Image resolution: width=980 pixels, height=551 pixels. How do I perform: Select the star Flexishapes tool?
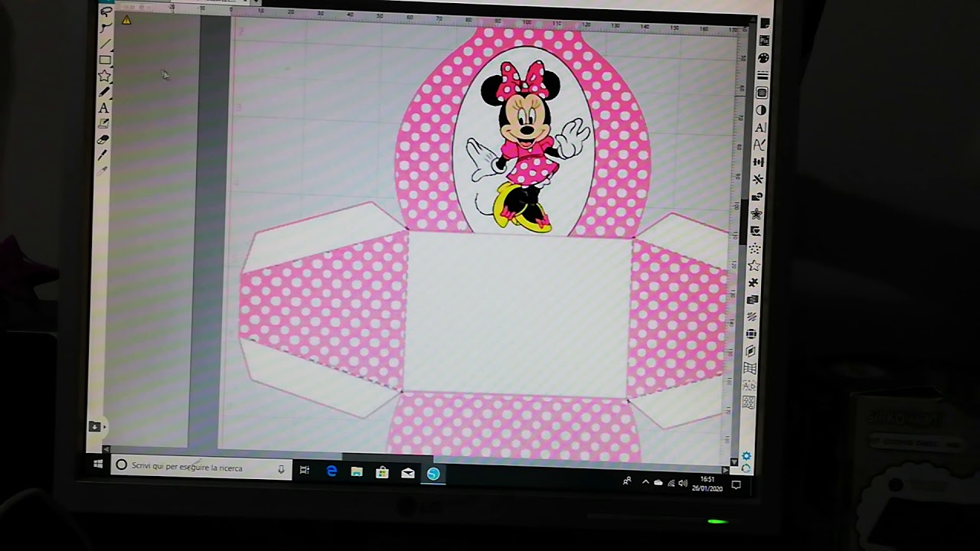pyautogui.click(x=104, y=76)
